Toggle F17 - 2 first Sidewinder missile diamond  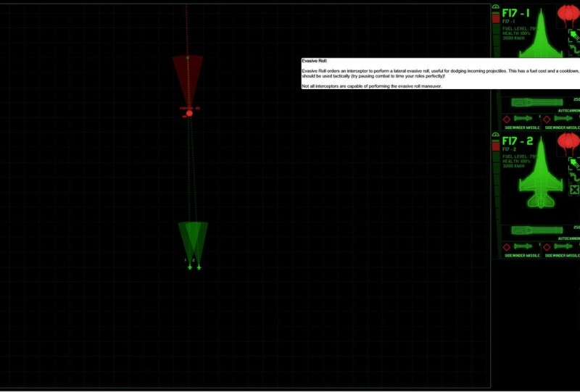(x=507, y=246)
